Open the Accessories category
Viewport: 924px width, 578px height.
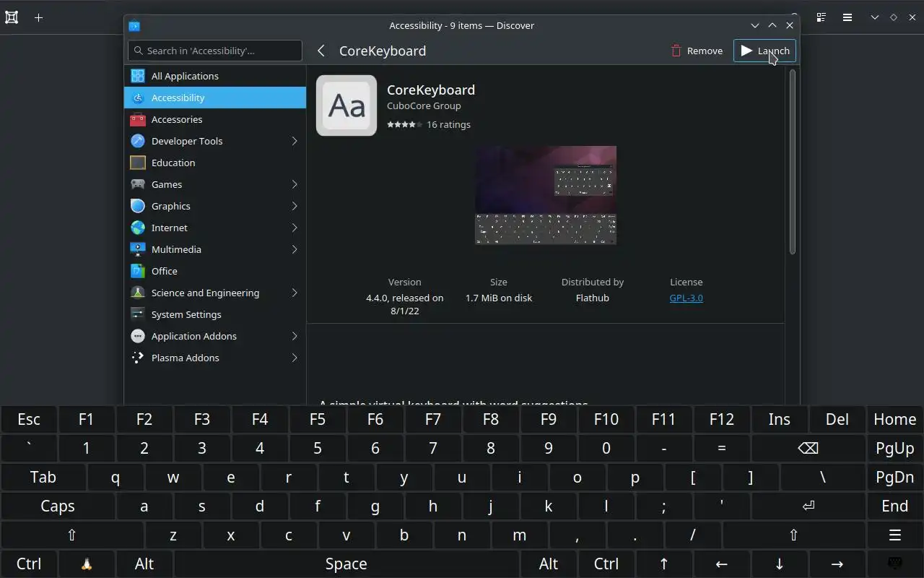215,119
